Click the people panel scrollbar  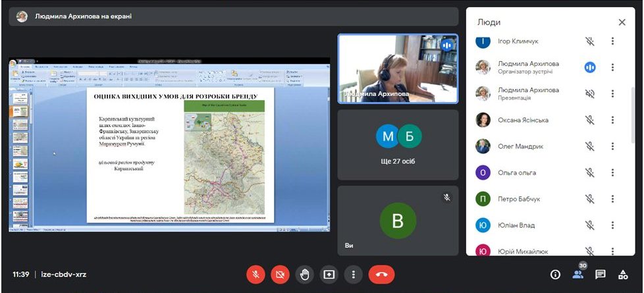click(632, 132)
